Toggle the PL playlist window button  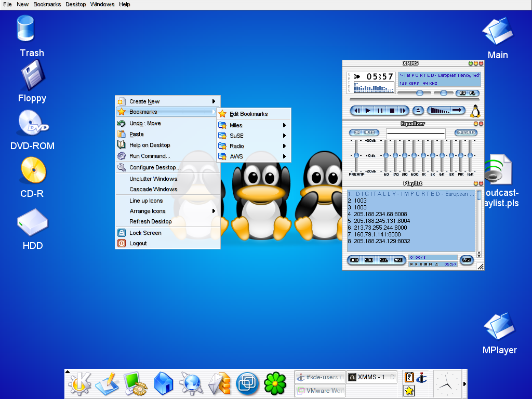click(x=473, y=93)
